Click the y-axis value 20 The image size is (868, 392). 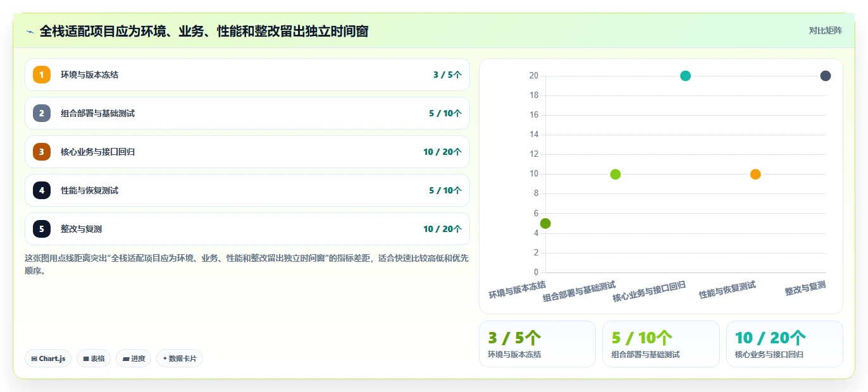[534, 76]
